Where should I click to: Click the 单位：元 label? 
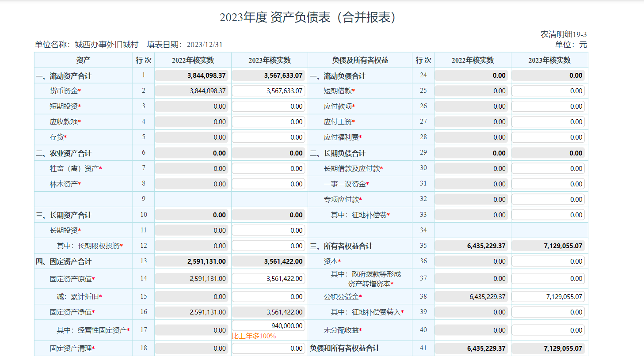click(x=571, y=45)
